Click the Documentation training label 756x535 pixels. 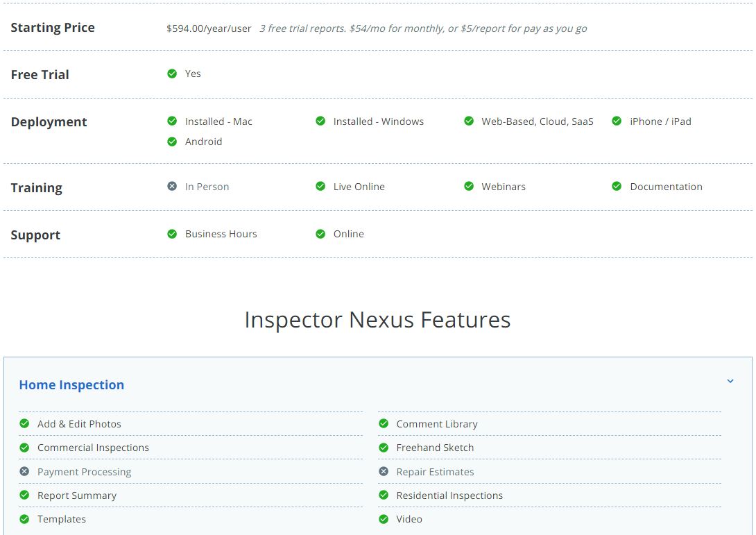click(x=666, y=187)
